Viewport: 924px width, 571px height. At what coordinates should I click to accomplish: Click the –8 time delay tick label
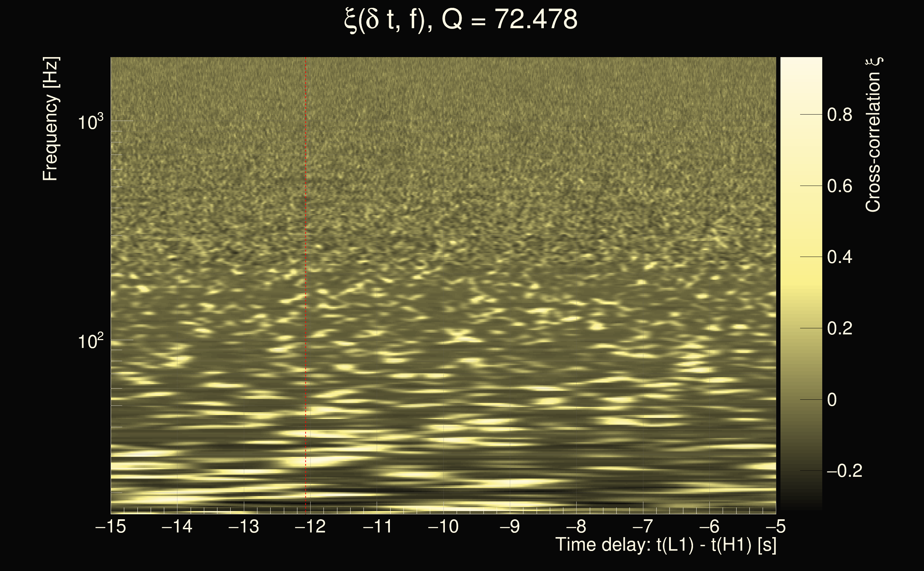[x=576, y=526]
